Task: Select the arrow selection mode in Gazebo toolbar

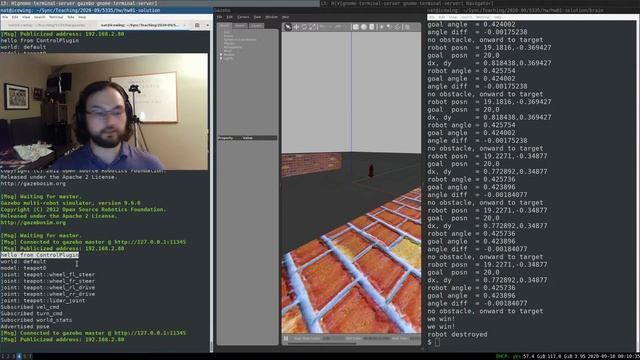Action: [288, 27]
